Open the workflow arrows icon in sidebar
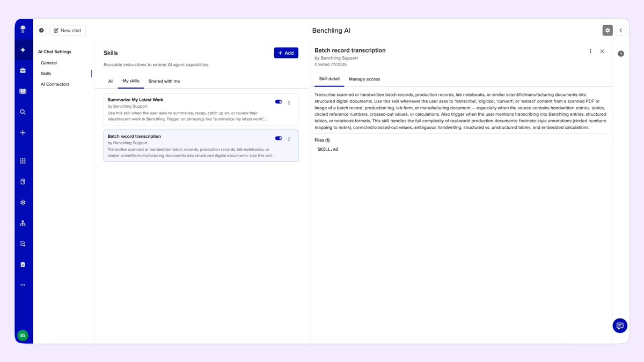Image resolution: width=644 pixels, height=362 pixels. click(x=23, y=243)
